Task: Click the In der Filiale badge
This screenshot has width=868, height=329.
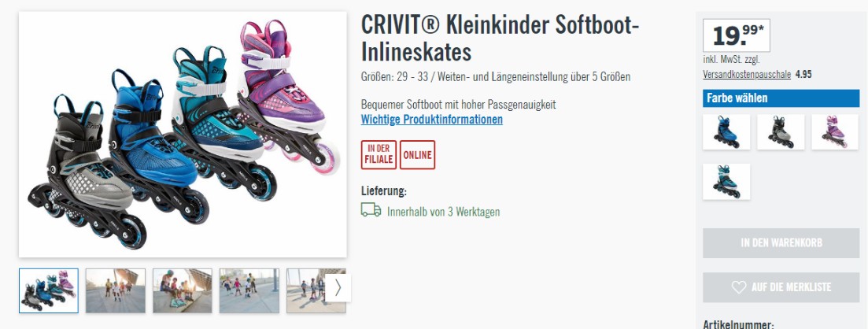Action: [379, 155]
